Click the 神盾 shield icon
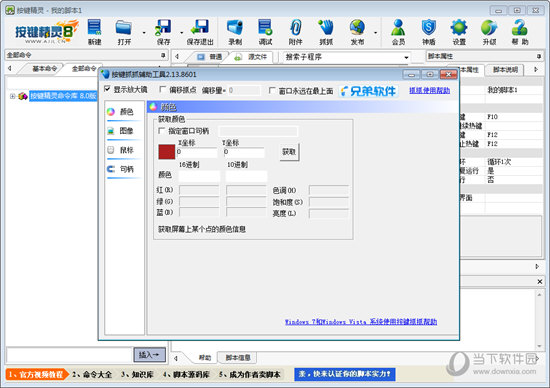Screen dimensions: 550x388 click(429, 32)
